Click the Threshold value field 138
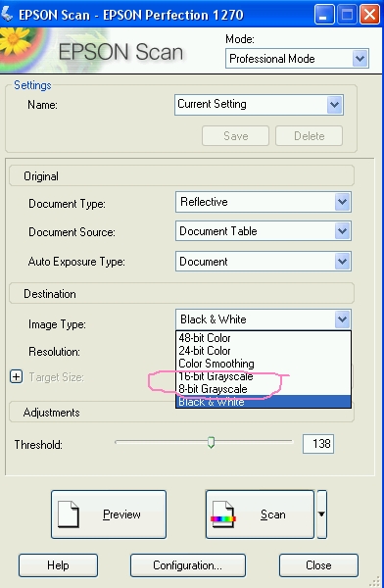 coord(318,444)
